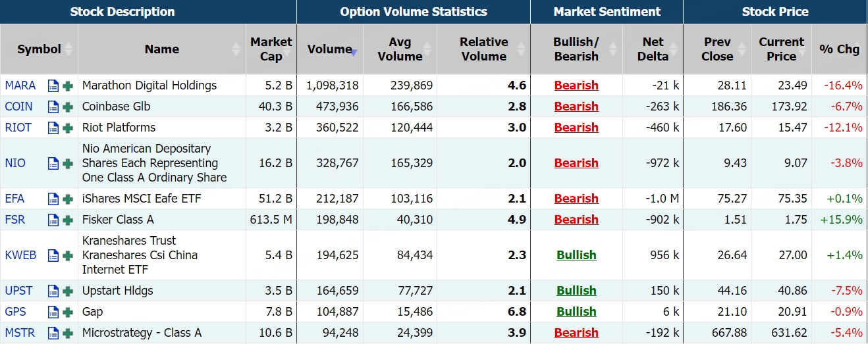Image resolution: width=868 pixels, height=344 pixels.
Task: Add NIO with the green plus icon
Action: point(68,163)
